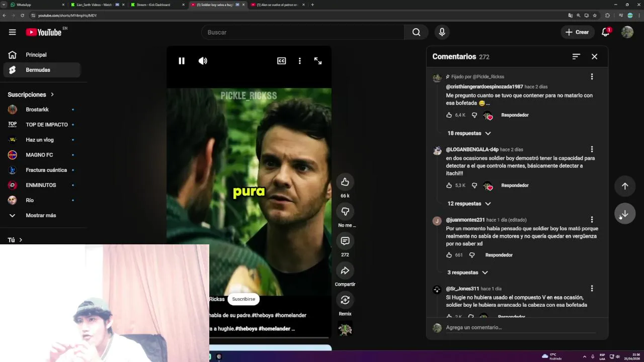Like the pinned comment with 6,4 K

pos(449,115)
